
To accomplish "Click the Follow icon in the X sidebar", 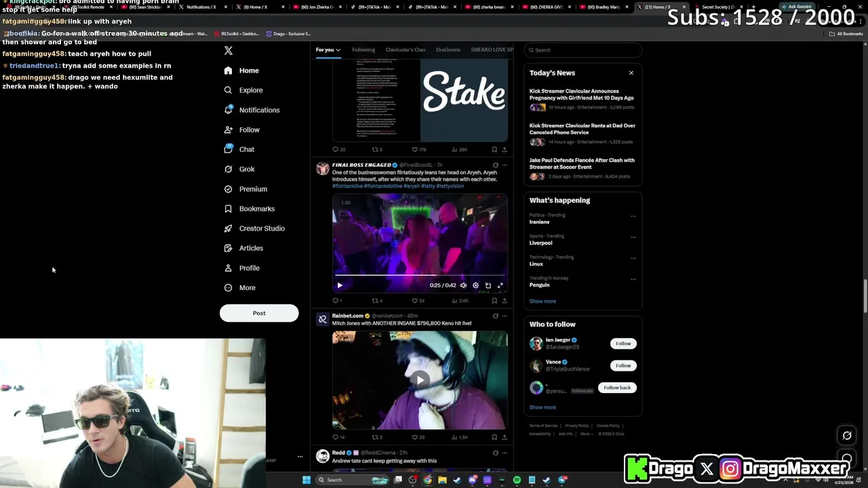I will tap(228, 129).
